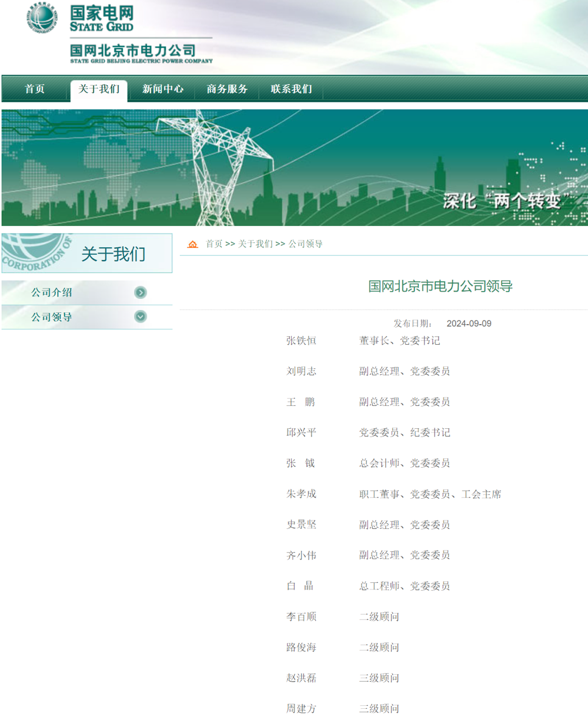Click the name 朱孝成
Viewport: 588px width, 720px height.
(x=301, y=494)
